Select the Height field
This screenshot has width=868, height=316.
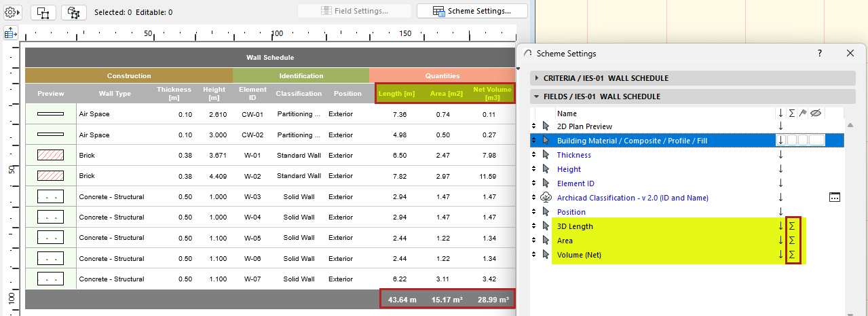pyautogui.click(x=687, y=169)
